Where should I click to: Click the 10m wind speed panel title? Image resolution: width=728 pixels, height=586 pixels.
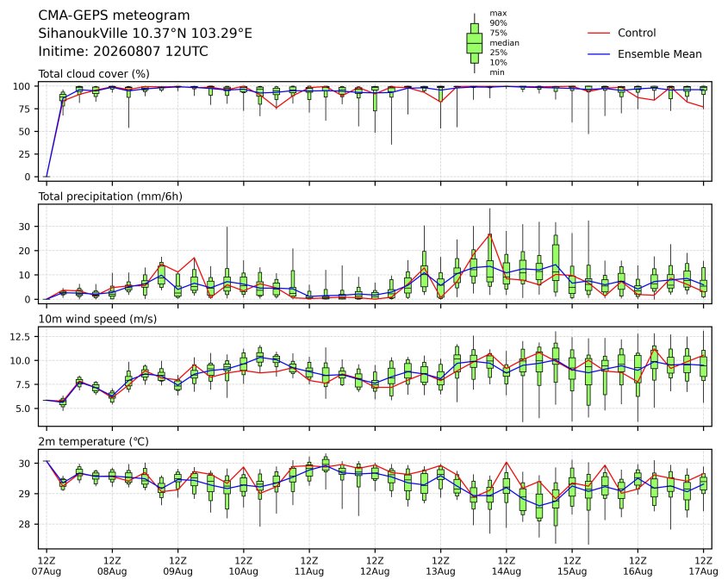[97, 319]
